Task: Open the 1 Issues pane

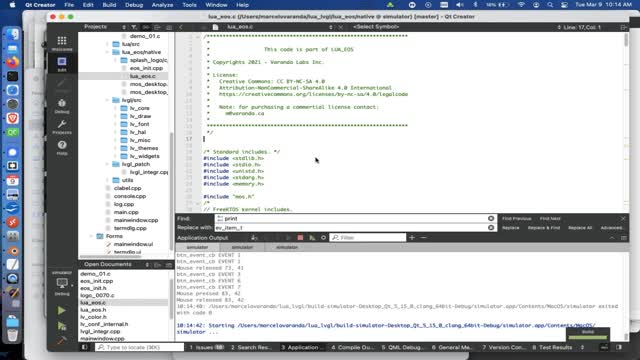Action: pos(206,347)
